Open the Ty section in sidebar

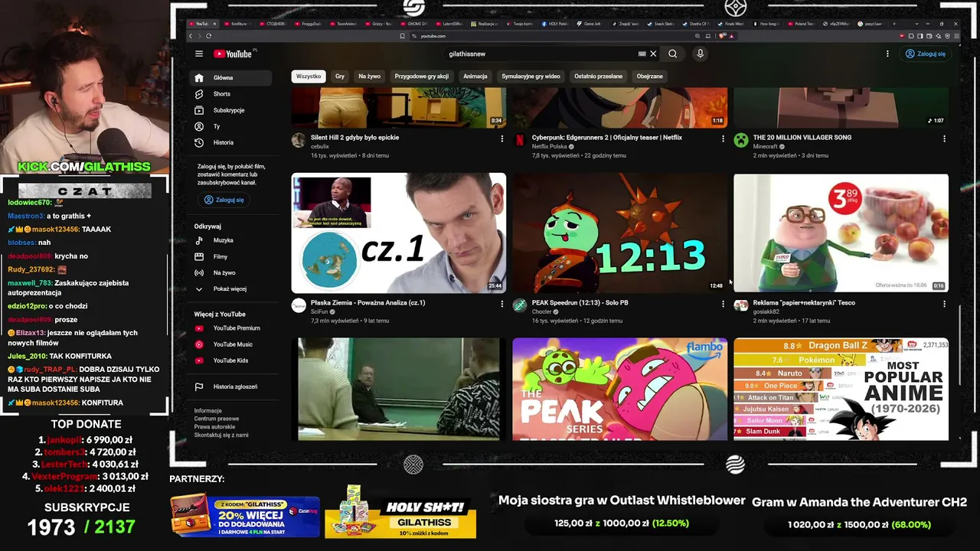(230, 126)
